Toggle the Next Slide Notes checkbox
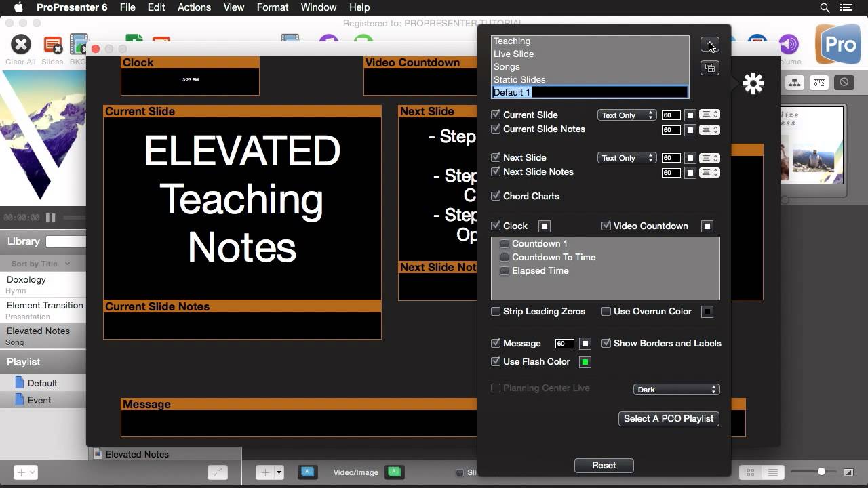The width and height of the screenshot is (868, 488). (496, 171)
